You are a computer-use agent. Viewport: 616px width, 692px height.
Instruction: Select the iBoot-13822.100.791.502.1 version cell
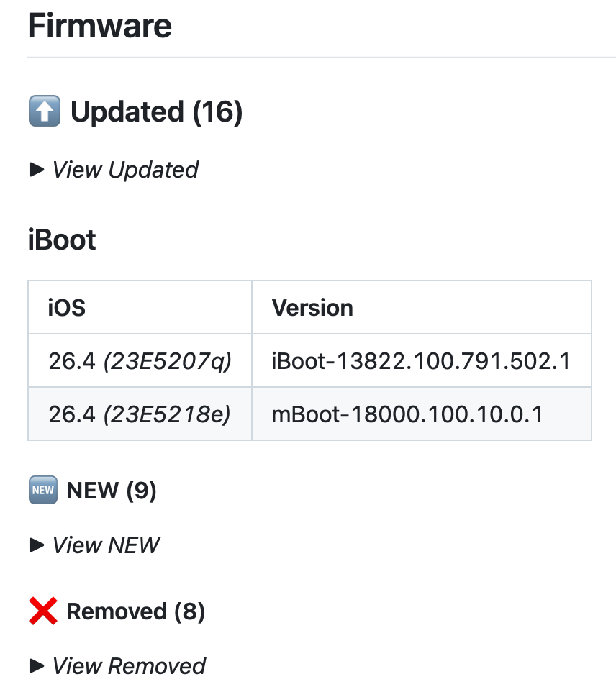point(421,361)
